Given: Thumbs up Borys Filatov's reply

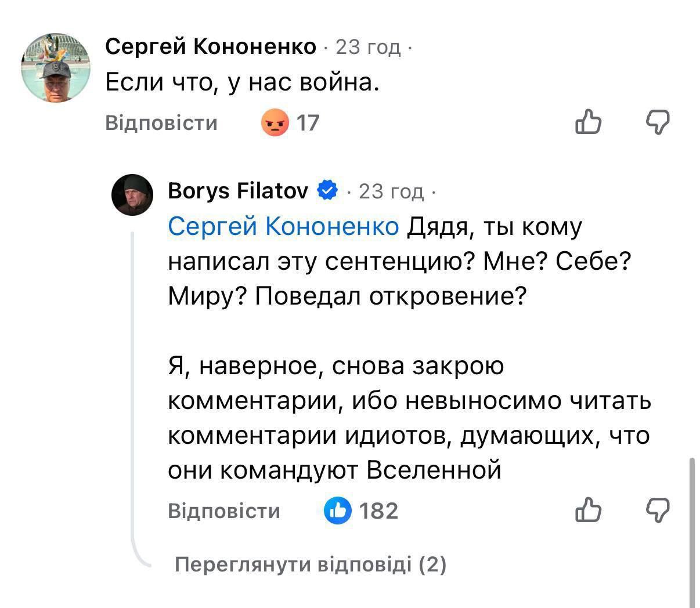Looking at the screenshot, I should pyautogui.click(x=588, y=510).
